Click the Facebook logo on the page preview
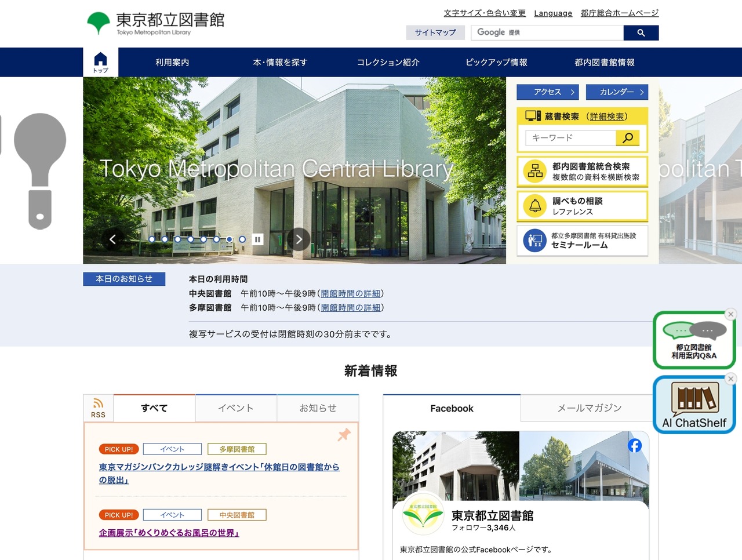 click(635, 445)
